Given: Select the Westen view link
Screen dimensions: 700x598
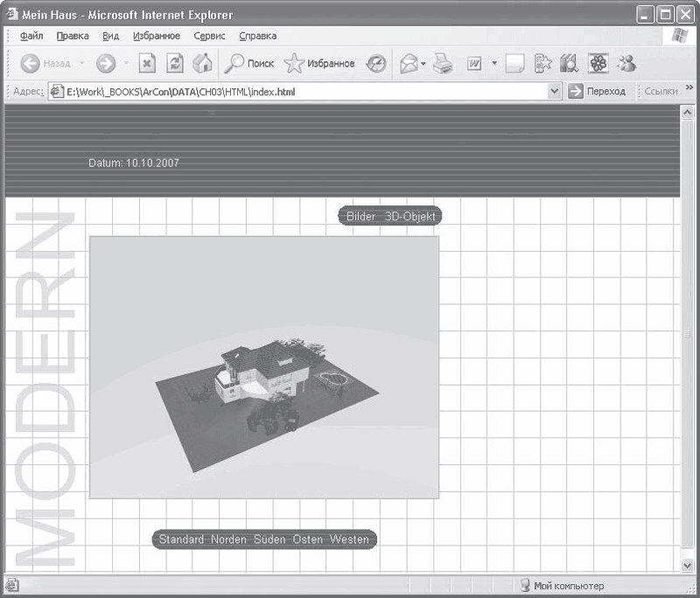Looking at the screenshot, I should point(349,539).
